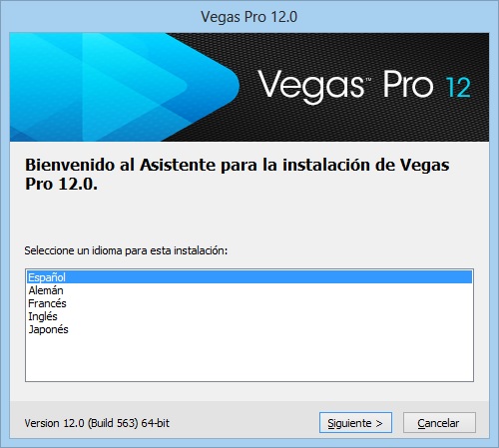The image size is (499, 448).
Task: Continue with the Siguiente button
Action: tap(355, 423)
